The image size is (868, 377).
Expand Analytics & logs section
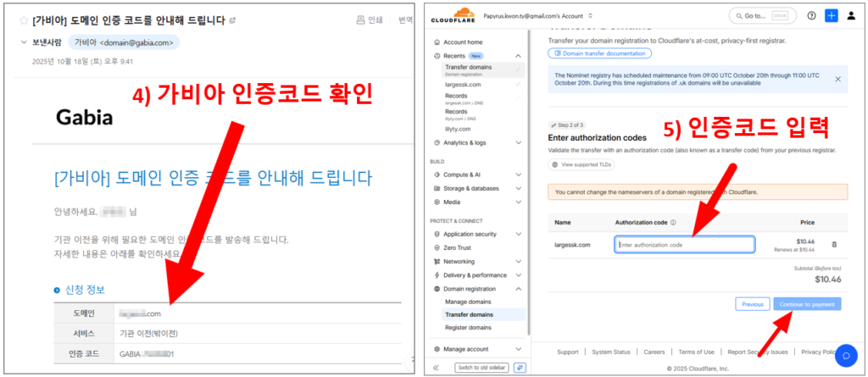coord(518,143)
